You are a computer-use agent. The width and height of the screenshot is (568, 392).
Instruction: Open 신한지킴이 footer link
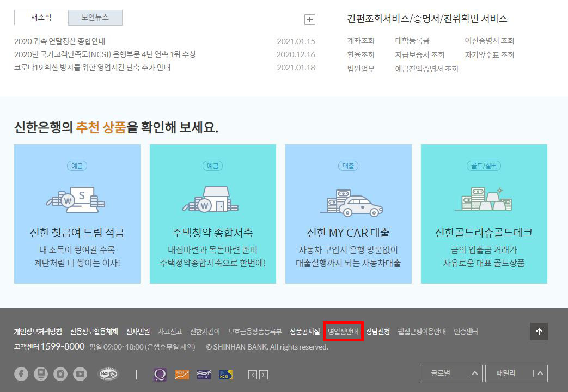tap(205, 332)
